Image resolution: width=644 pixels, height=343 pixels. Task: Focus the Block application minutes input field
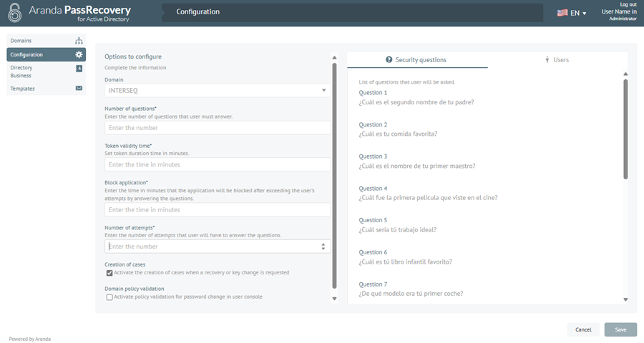(x=218, y=209)
